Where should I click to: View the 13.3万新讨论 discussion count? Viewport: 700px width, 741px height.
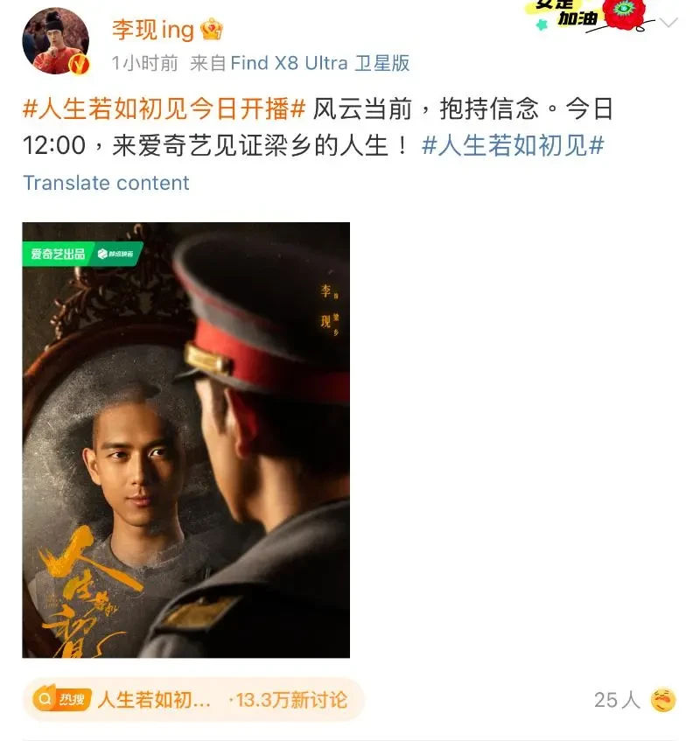291,700
